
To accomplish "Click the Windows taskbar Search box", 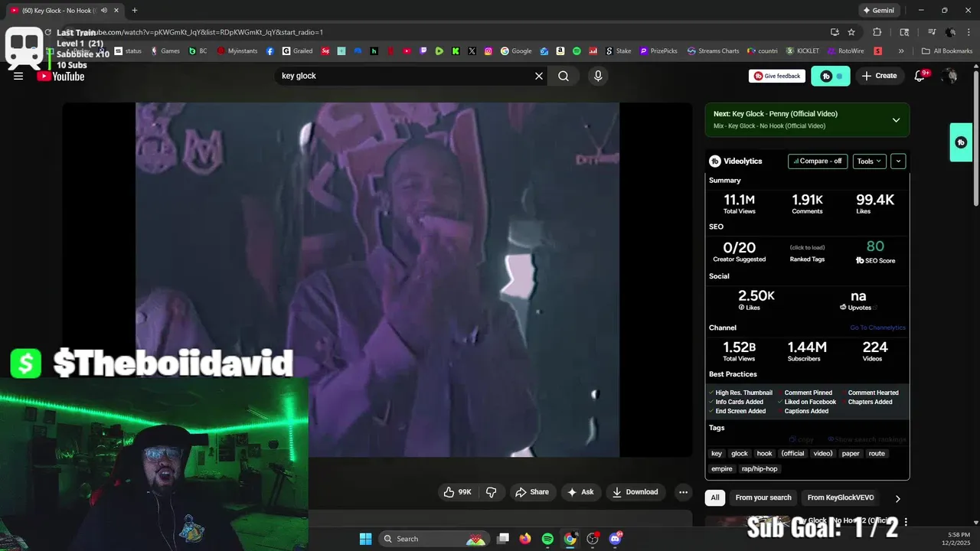I will [435, 539].
